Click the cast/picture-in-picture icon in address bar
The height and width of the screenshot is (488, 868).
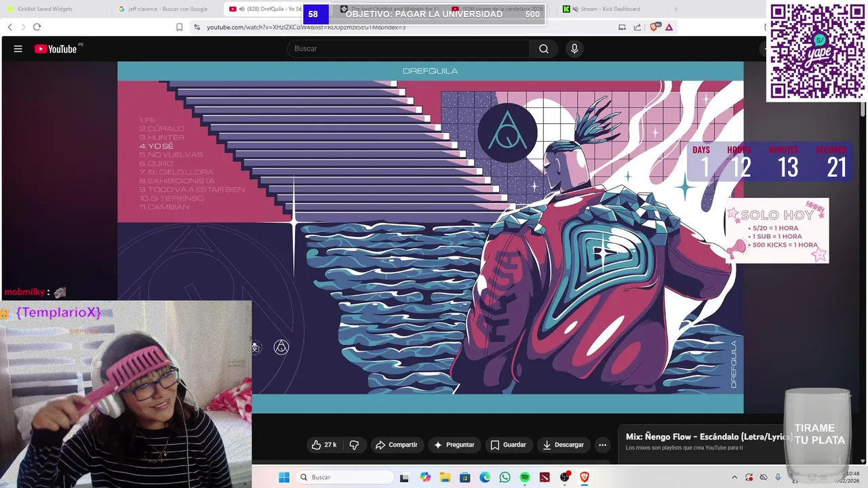[x=622, y=27]
